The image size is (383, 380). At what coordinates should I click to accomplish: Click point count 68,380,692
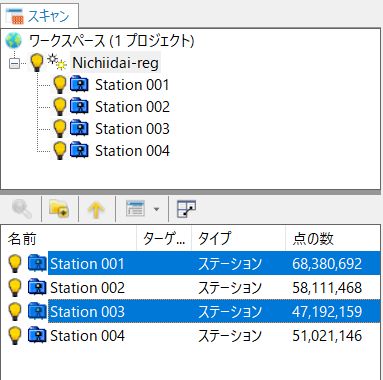[x=327, y=264]
